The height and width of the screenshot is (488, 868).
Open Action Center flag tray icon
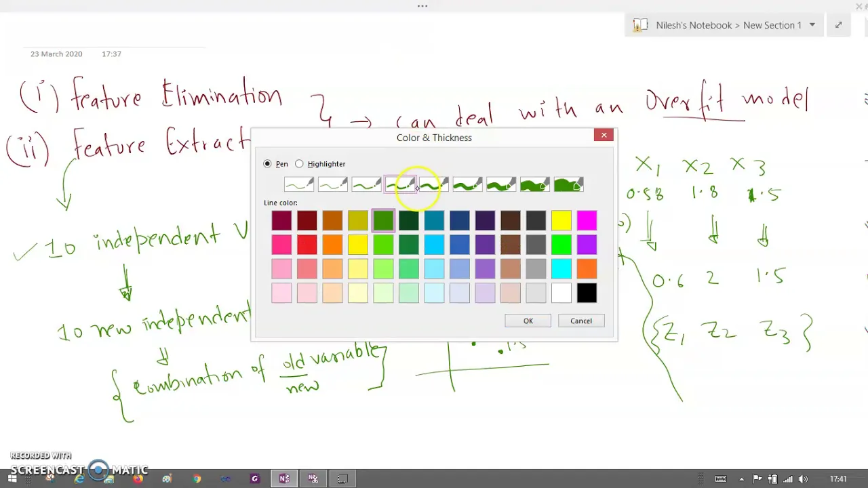coord(757,479)
